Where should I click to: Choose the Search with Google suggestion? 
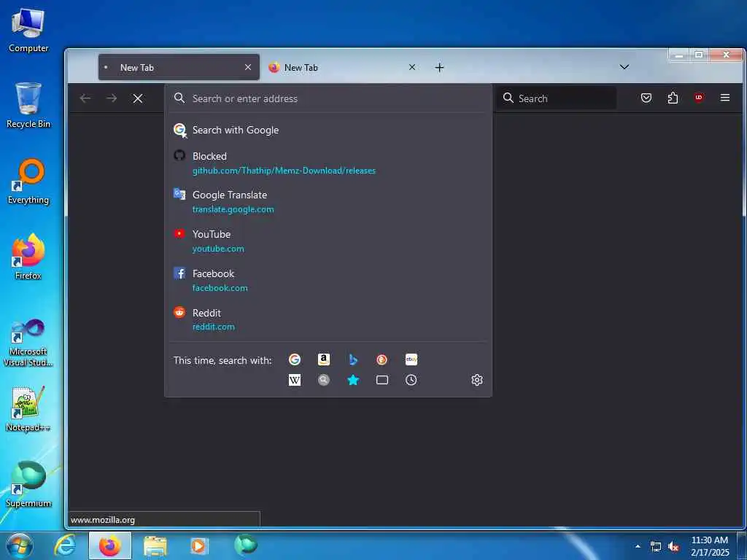click(328, 130)
